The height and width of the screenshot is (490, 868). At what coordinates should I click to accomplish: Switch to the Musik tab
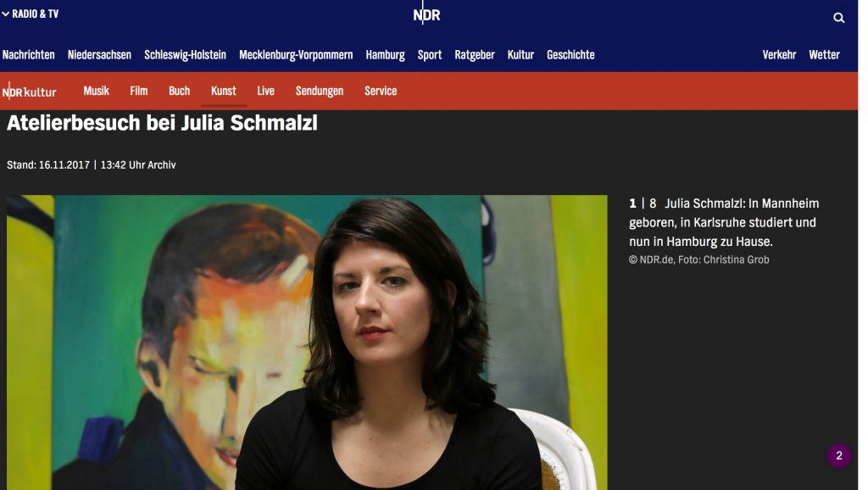(97, 91)
